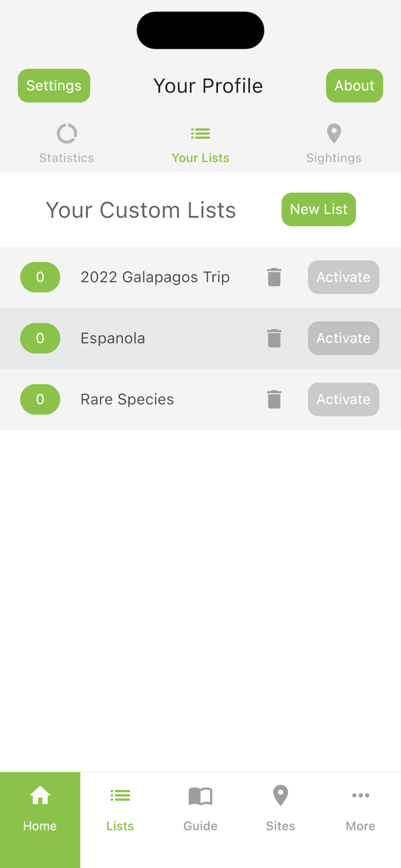Screen dimensions: 401x868
Task: Create a New List
Action: point(319,209)
